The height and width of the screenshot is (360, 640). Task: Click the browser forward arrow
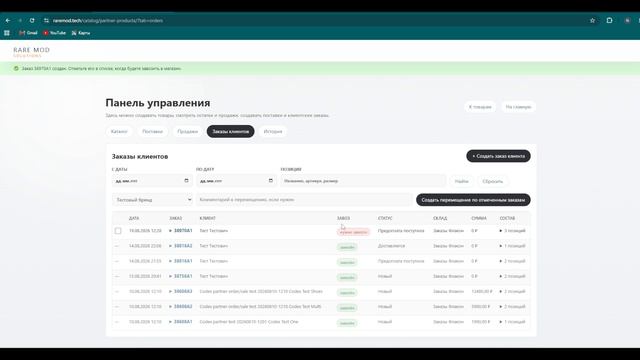coord(20,20)
